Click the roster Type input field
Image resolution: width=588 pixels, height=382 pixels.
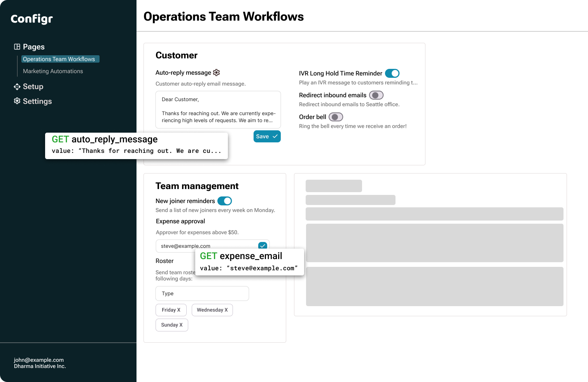point(202,293)
